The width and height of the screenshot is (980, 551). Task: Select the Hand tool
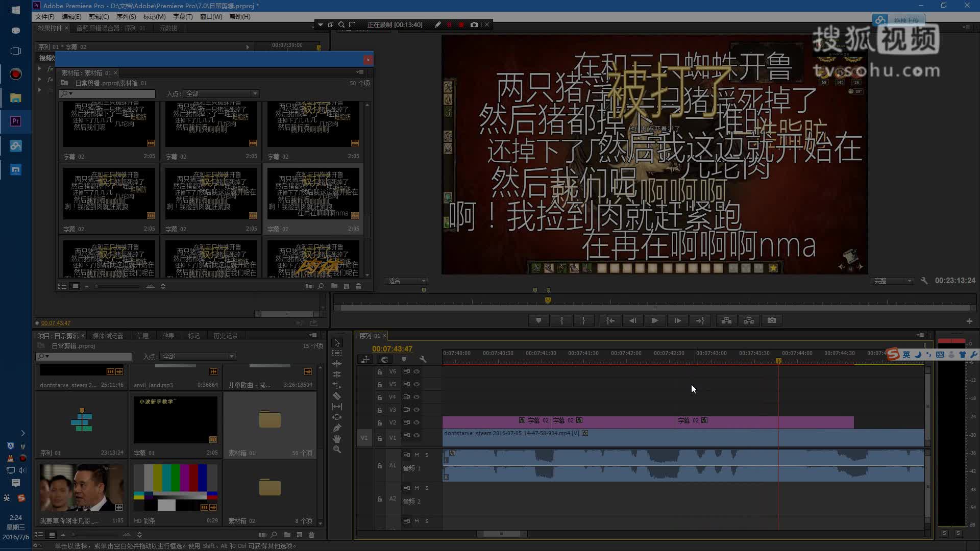[337, 439]
